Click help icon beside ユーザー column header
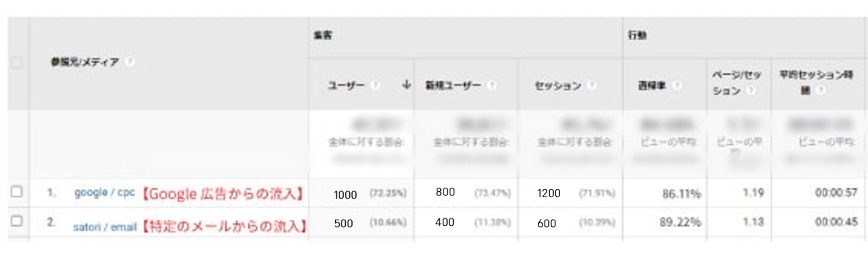Image resolution: width=868 pixels, height=257 pixels. 375,85
